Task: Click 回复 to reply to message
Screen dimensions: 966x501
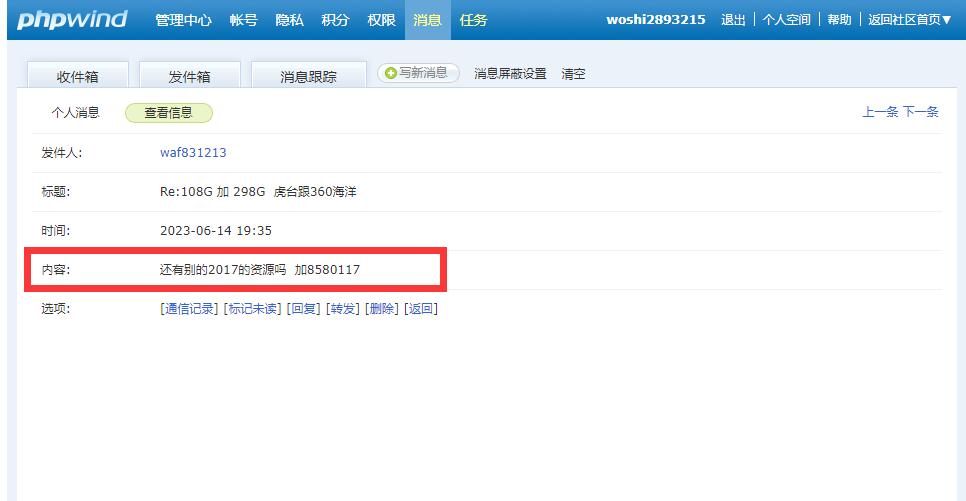Action: point(303,308)
